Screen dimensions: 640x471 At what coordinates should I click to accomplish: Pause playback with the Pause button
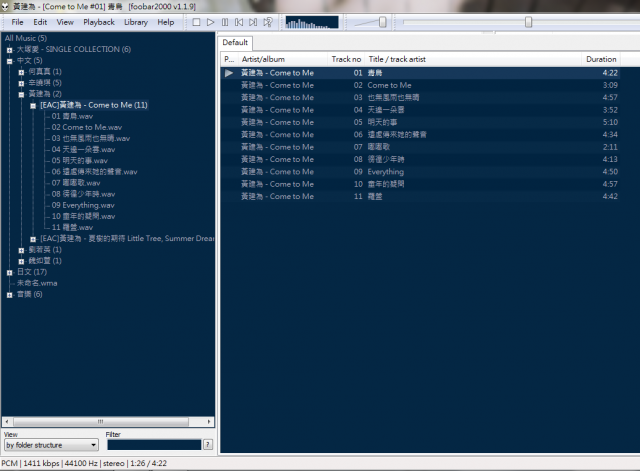[225, 22]
